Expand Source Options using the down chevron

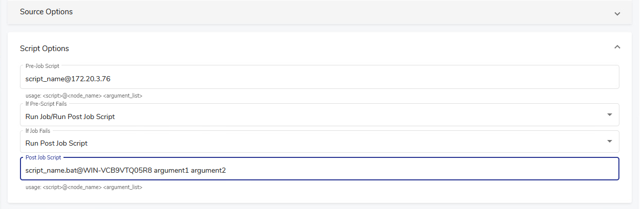(617, 13)
